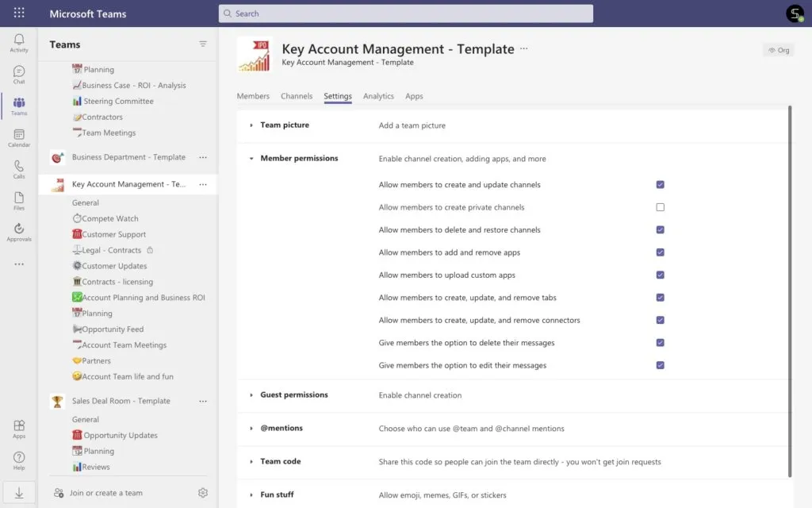Switch to the Apps tab

[x=414, y=96]
